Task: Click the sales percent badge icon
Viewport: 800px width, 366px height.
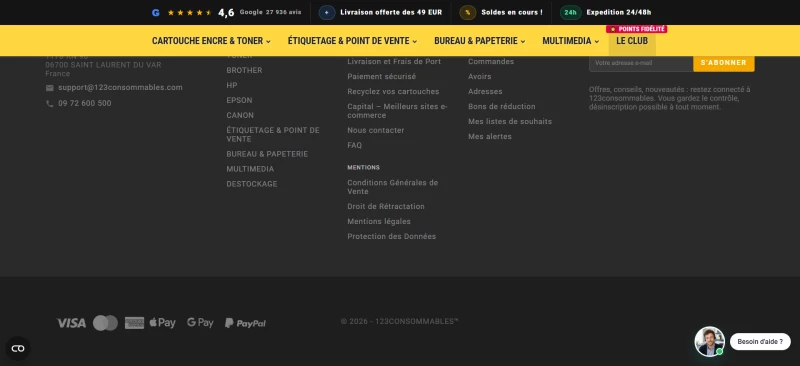Action: [x=467, y=12]
